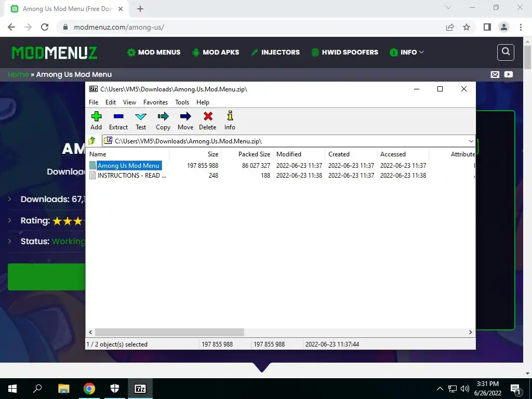Click the Add toolbar icon in 7-Zip
The image size is (532, 399).
pos(96,121)
